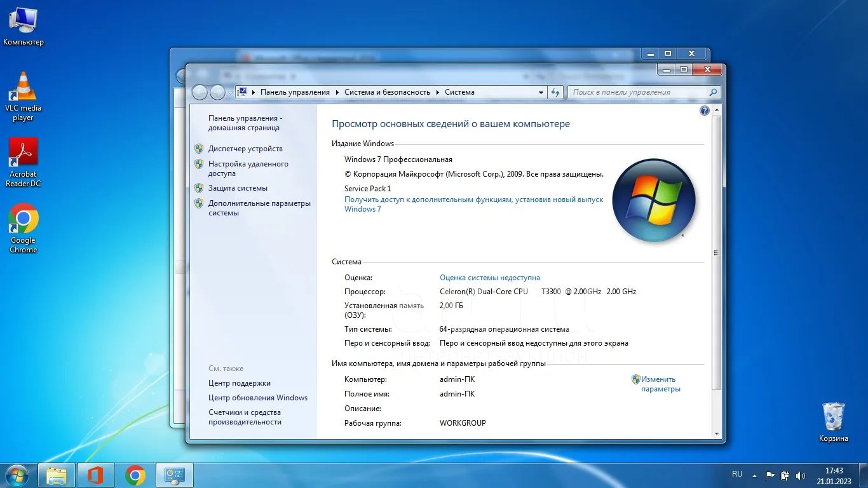Click the vertical scrollbar down arrow

(x=717, y=434)
